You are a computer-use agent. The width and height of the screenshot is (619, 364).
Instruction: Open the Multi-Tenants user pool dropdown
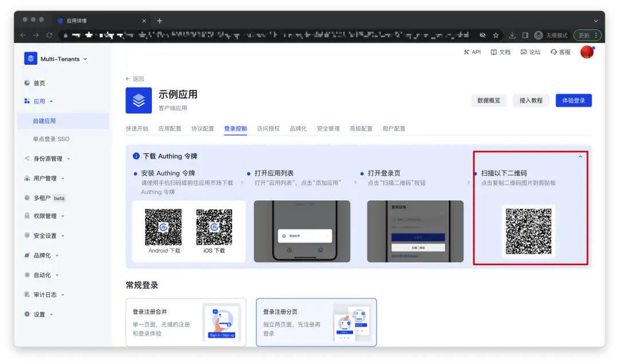tap(64, 59)
